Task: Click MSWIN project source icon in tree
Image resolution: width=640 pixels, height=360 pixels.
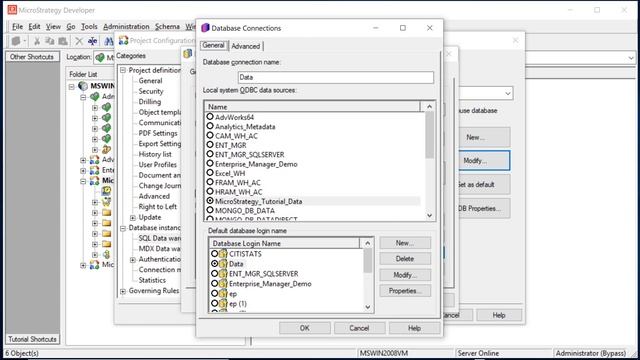Action: pos(83,86)
